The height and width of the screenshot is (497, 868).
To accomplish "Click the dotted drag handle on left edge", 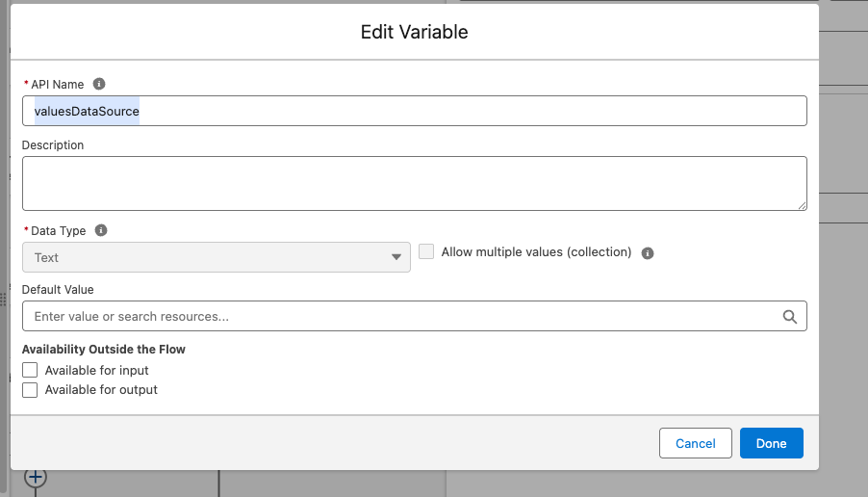I will [4, 300].
